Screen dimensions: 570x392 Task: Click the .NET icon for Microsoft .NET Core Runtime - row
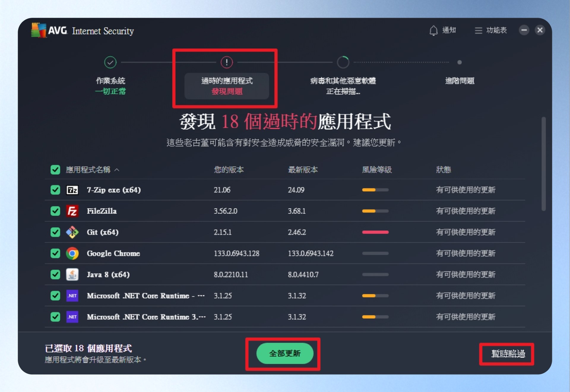click(x=72, y=296)
